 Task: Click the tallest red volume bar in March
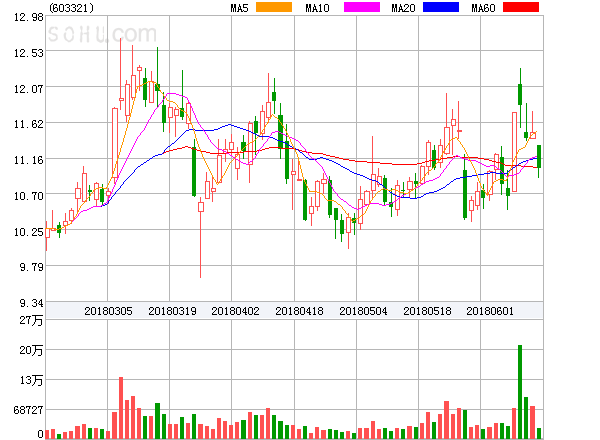coord(121,408)
